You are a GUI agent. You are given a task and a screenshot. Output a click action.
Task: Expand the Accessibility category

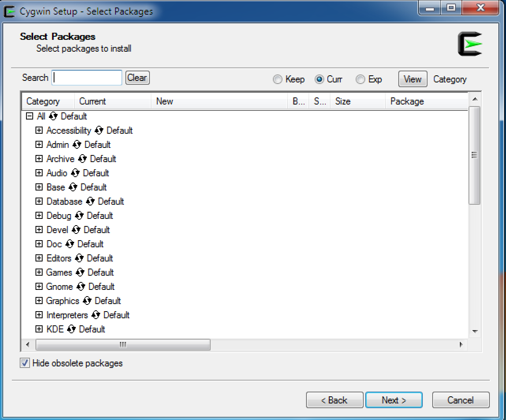pyautogui.click(x=39, y=130)
